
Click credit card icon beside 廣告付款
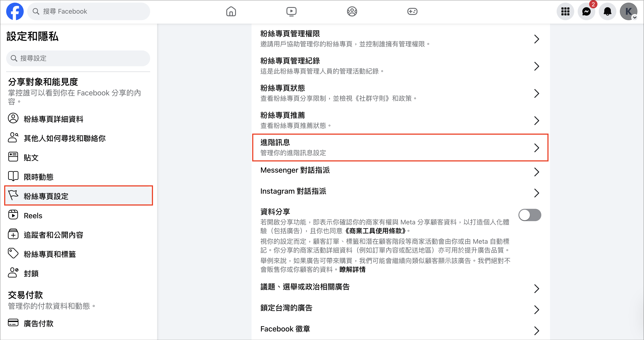pyautogui.click(x=13, y=322)
